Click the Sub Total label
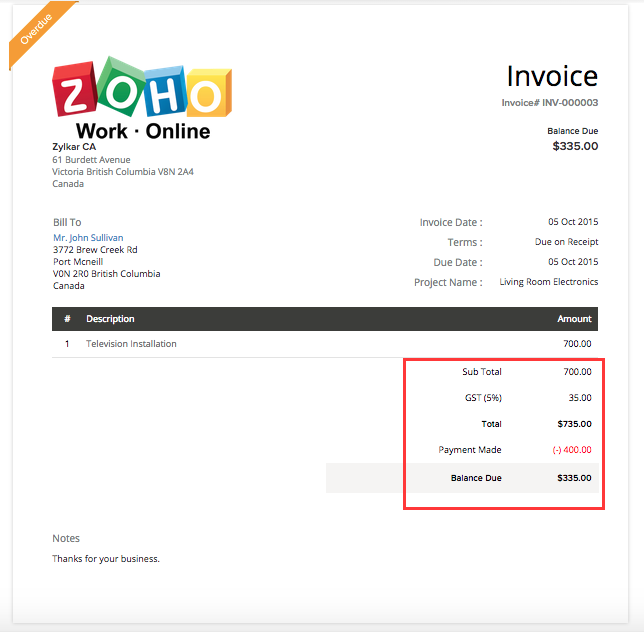The image size is (644, 632). point(482,372)
